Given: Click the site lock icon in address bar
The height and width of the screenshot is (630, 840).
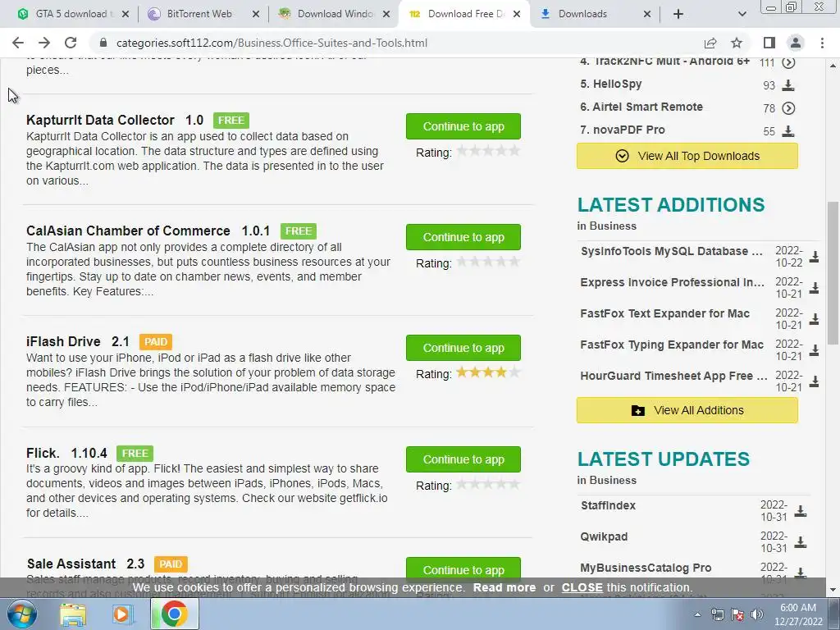Looking at the screenshot, I should click(x=103, y=43).
